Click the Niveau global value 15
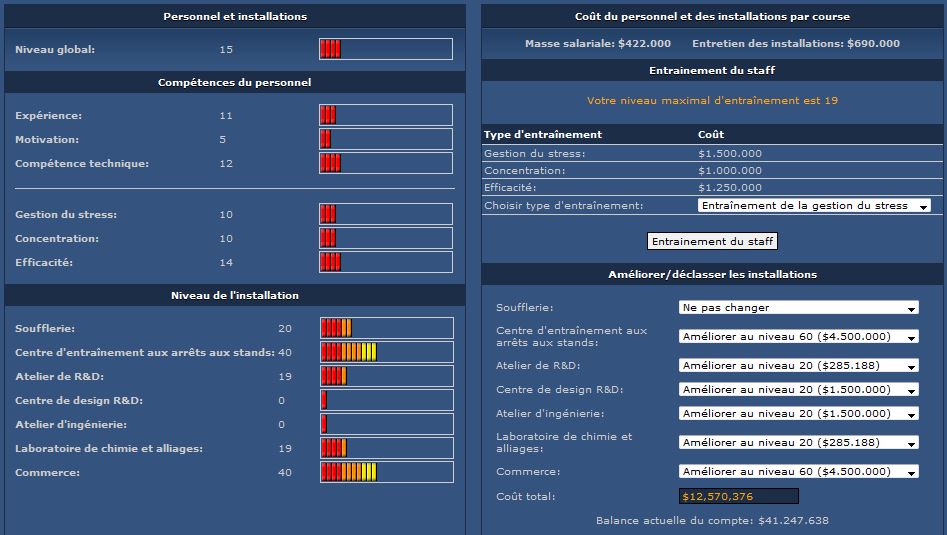The width and height of the screenshot is (947, 535). coord(226,50)
